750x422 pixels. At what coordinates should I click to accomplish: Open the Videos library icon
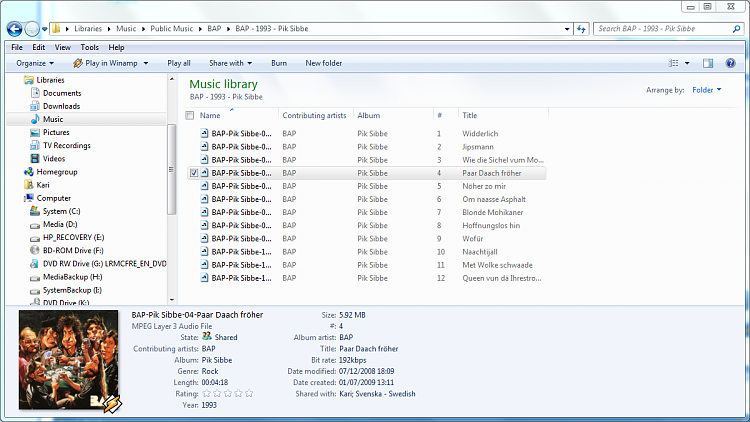35,158
